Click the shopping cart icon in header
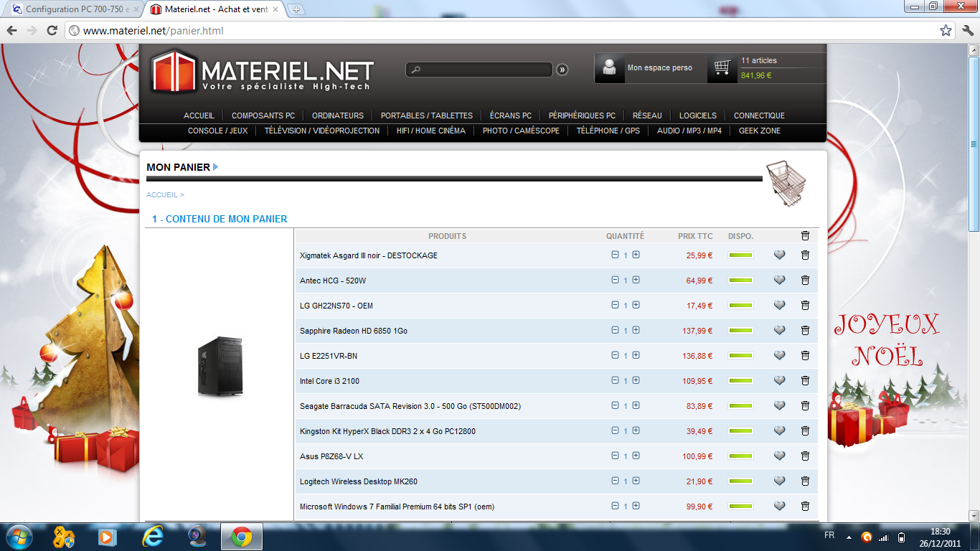 (722, 68)
